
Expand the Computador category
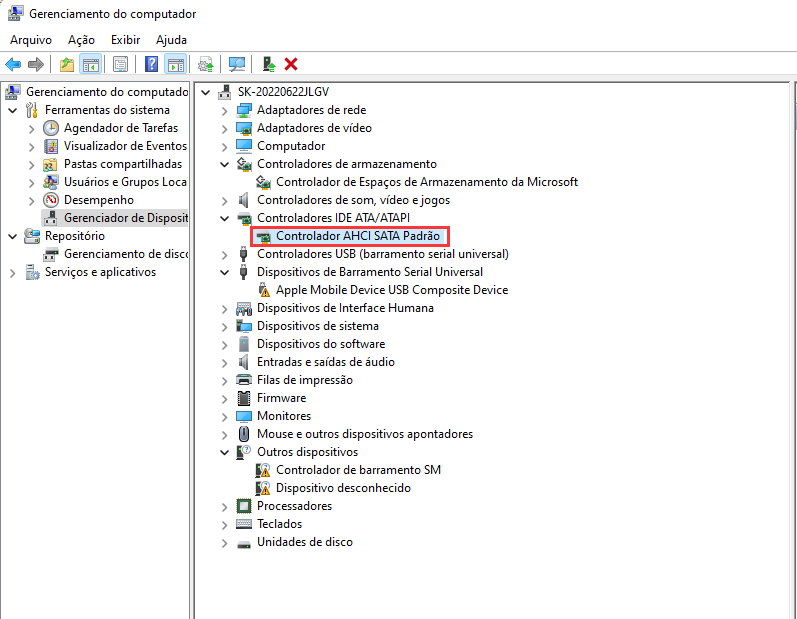tap(225, 147)
